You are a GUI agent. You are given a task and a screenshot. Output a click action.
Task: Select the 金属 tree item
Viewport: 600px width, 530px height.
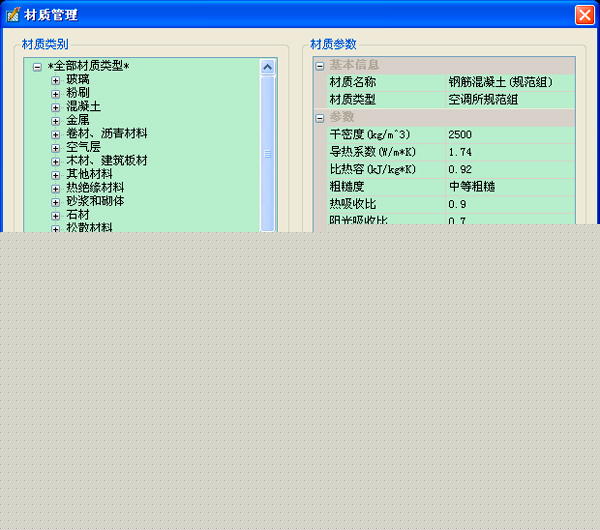coord(78,120)
